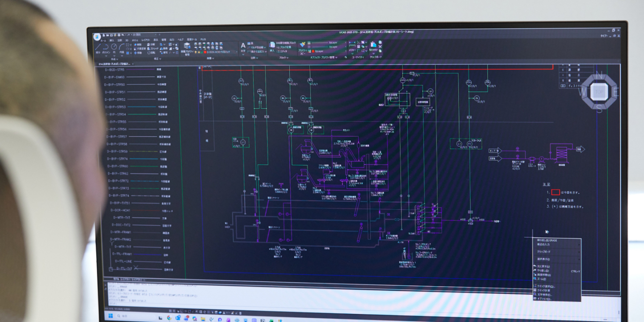Expand the 作成 (Draw) panel dropdown

pyautogui.click(x=114, y=59)
